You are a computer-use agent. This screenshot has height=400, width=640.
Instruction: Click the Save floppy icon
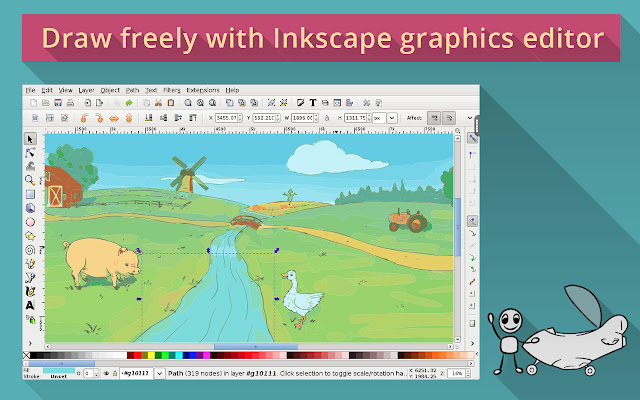coord(58,103)
